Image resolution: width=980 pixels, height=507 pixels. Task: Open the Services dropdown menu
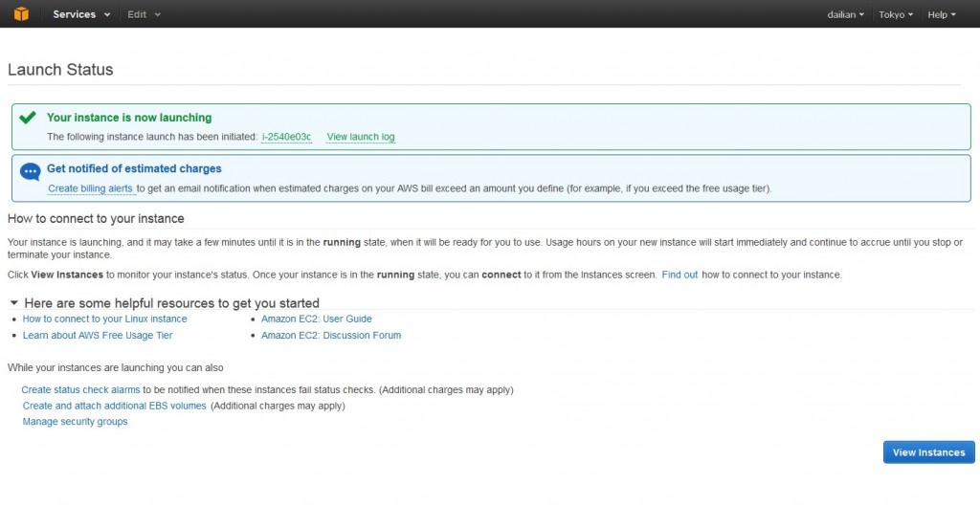pos(81,14)
